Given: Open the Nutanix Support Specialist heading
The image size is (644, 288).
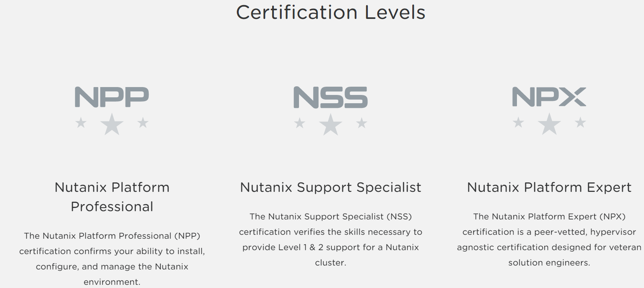Looking at the screenshot, I should tap(330, 187).
